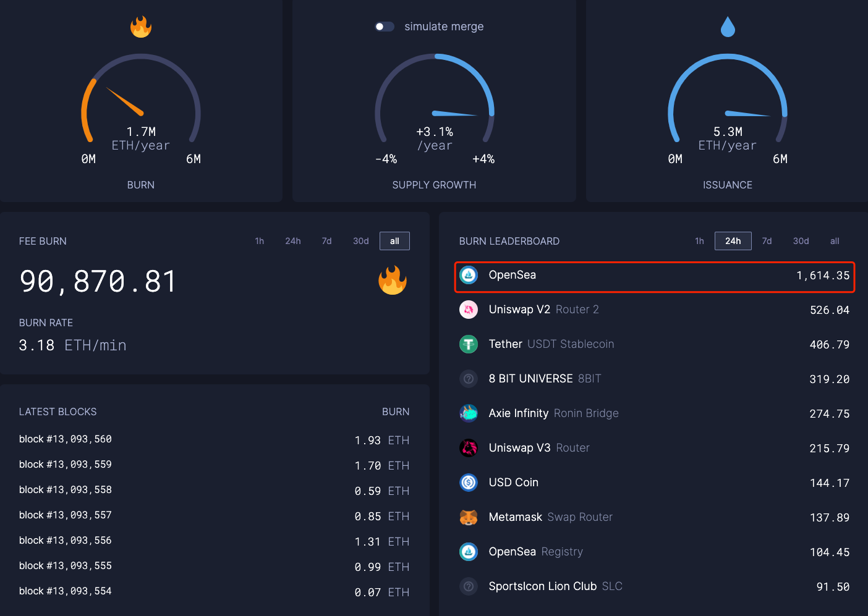This screenshot has width=868, height=616.
Task: Select 24h range in Burn Leaderboard
Action: (x=733, y=241)
